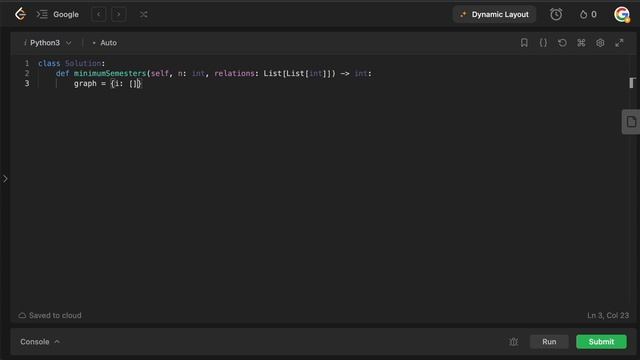Open the Dynamic Layout option
This screenshot has width=640, height=360.
(x=494, y=14)
